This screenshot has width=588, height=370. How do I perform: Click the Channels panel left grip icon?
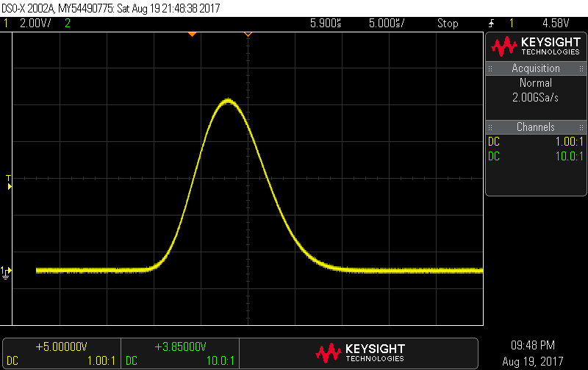pyautogui.click(x=490, y=127)
